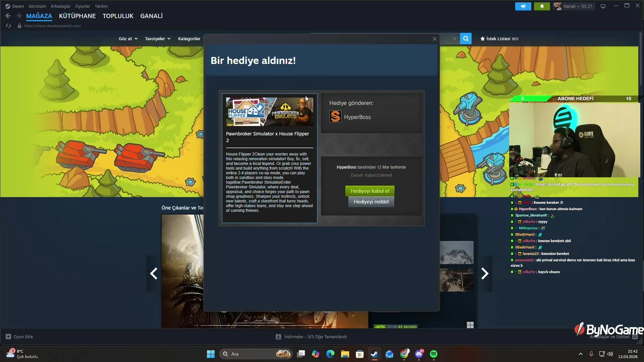644x362 pixels.
Task: Open the Ganali account dropdown
Action: pyautogui.click(x=575, y=6)
